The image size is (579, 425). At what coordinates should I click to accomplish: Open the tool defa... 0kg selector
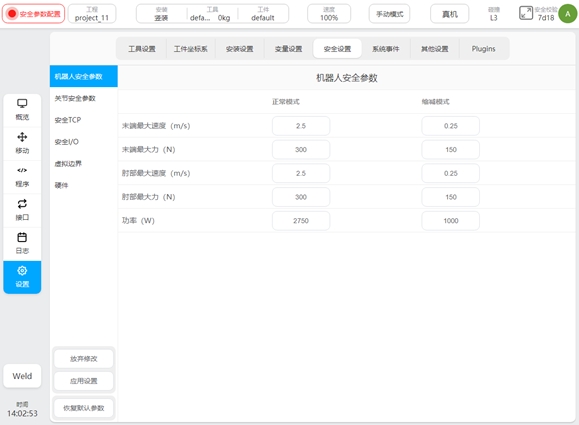(212, 14)
